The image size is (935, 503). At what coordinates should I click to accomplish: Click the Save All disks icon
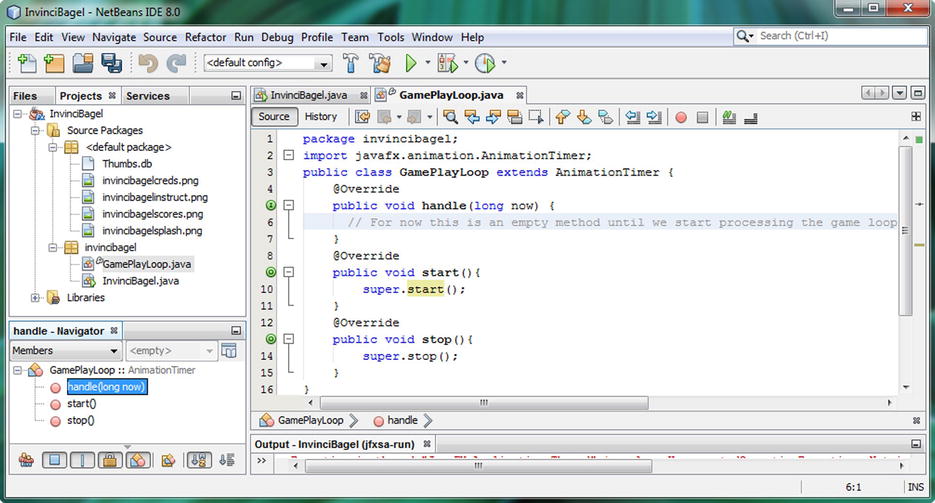(112, 63)
